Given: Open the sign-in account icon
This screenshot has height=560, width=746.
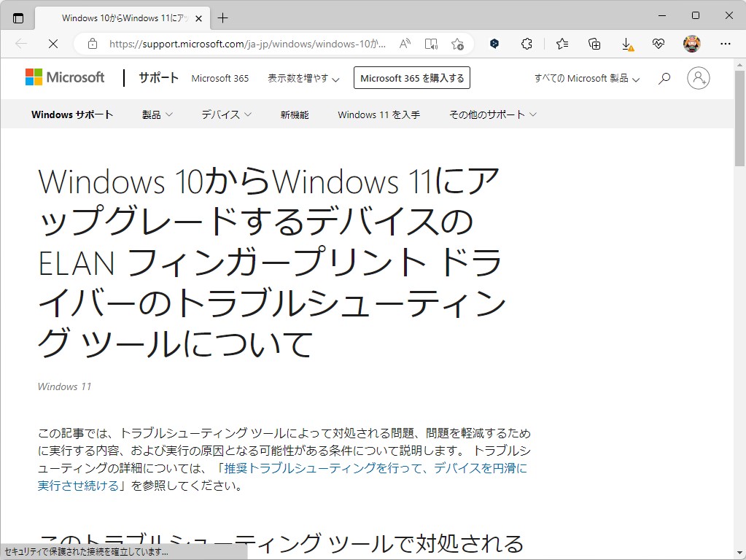Looking at the screenshot, I should [698, 78].
